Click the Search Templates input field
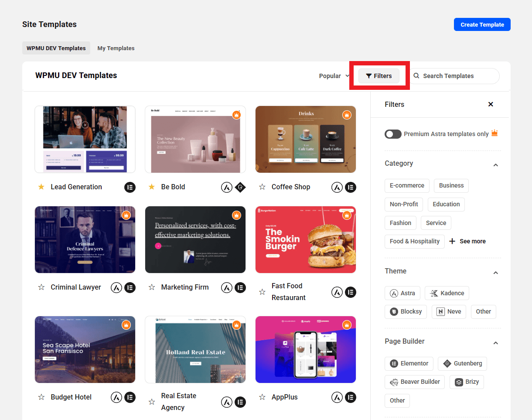 [454, 76]
